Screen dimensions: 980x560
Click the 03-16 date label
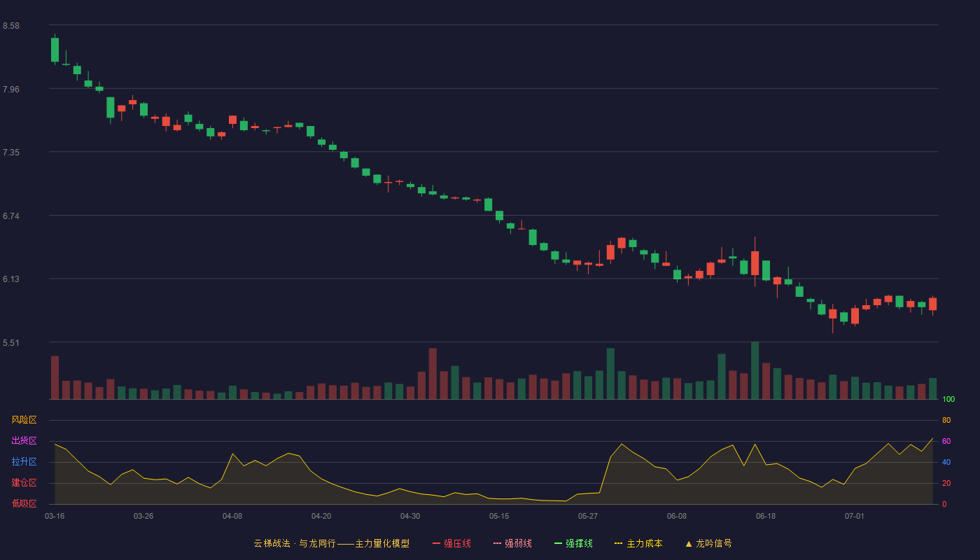tap(55, 516)
